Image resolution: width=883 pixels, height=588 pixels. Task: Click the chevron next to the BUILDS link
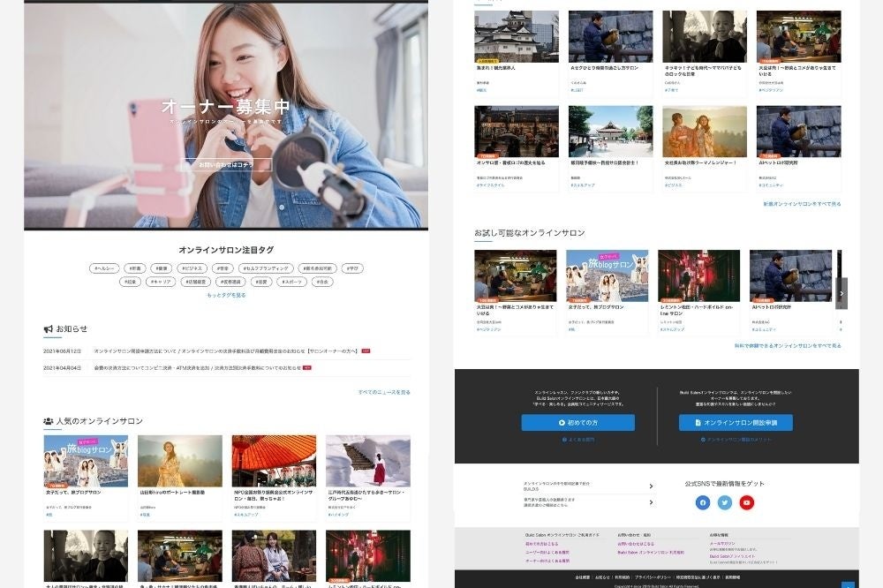pyautogui.click(x=651, y=486)
